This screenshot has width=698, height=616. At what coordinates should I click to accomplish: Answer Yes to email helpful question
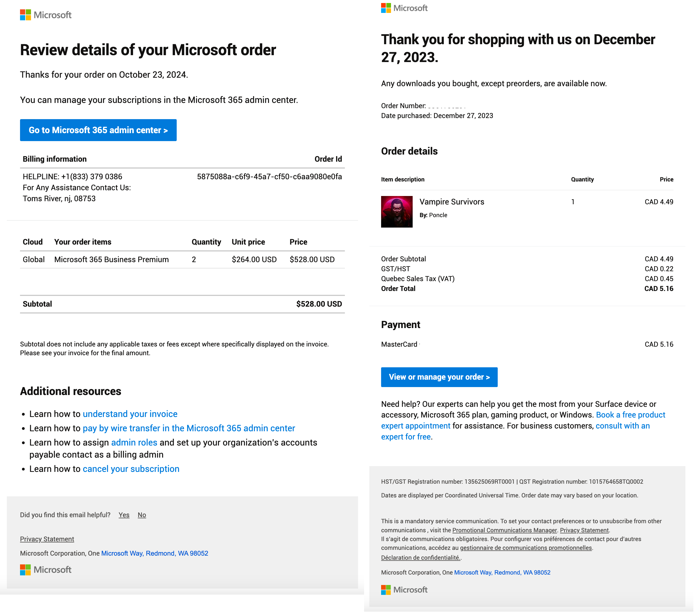tap(124, 515)
